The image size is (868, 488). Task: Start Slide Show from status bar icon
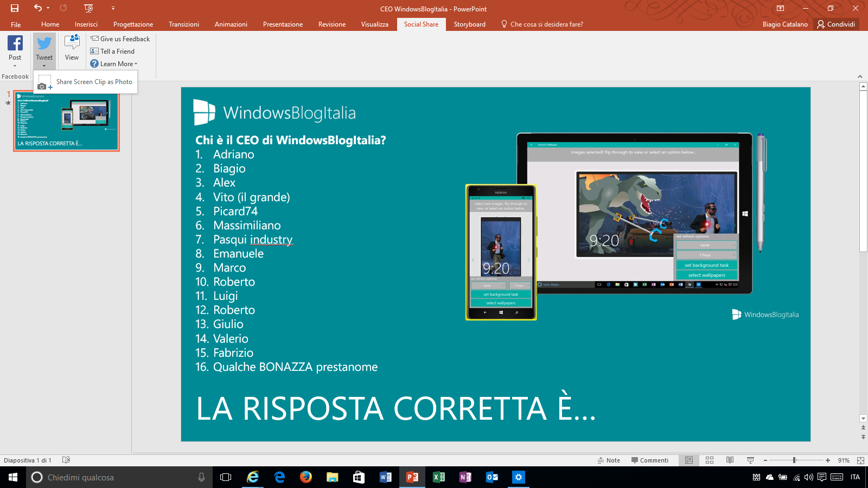(751, 460)
